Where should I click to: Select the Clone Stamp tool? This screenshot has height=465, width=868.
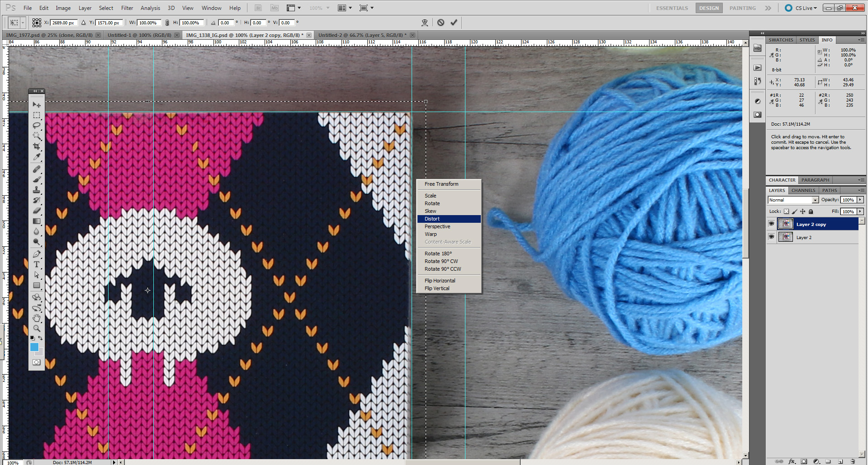37,190
